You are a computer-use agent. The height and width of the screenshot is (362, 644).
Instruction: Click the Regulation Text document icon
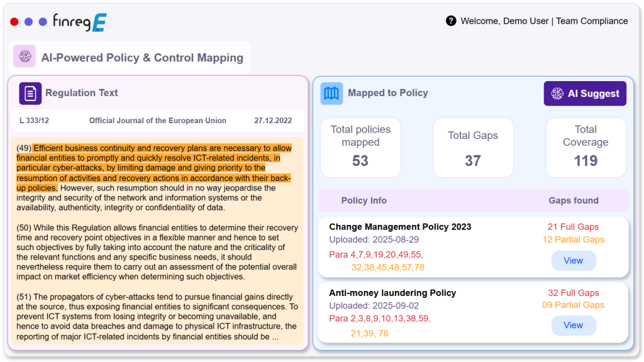[x=30, y=93]
